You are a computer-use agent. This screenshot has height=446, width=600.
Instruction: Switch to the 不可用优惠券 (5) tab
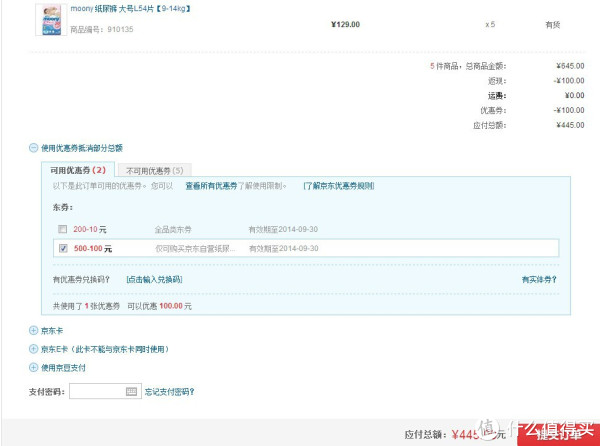coord(155,171)
